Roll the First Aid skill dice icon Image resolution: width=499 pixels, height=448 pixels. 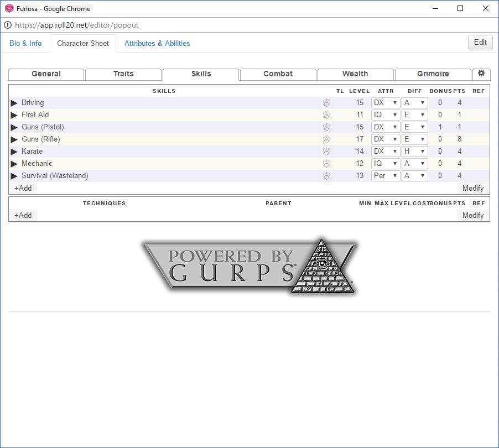(x=326, y=115)
